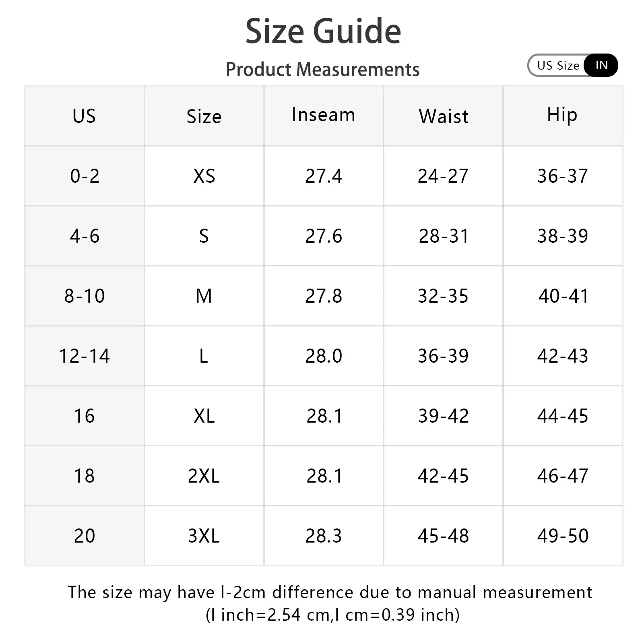Click the 2XL size cell
The image size is (644, 644).
point(204,476)
